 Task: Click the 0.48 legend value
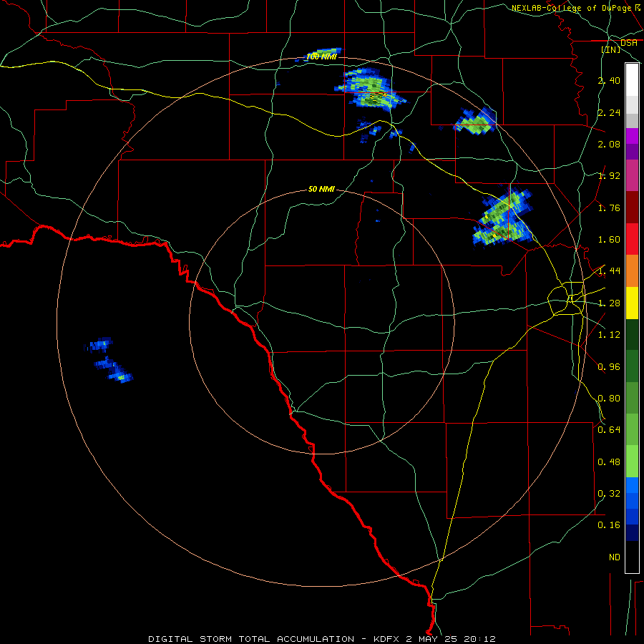(x=609, y=462)
